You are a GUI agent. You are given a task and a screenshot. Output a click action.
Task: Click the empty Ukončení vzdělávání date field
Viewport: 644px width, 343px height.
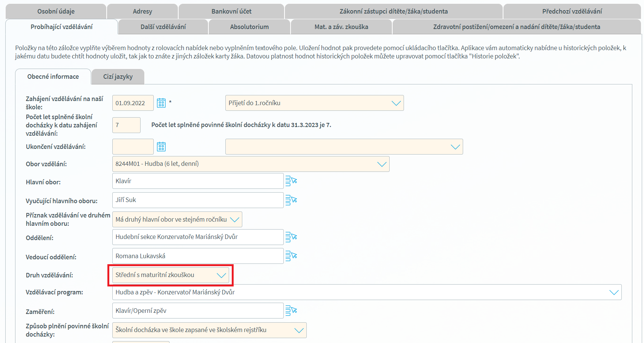pyautogui.click(x=133, y=147)
